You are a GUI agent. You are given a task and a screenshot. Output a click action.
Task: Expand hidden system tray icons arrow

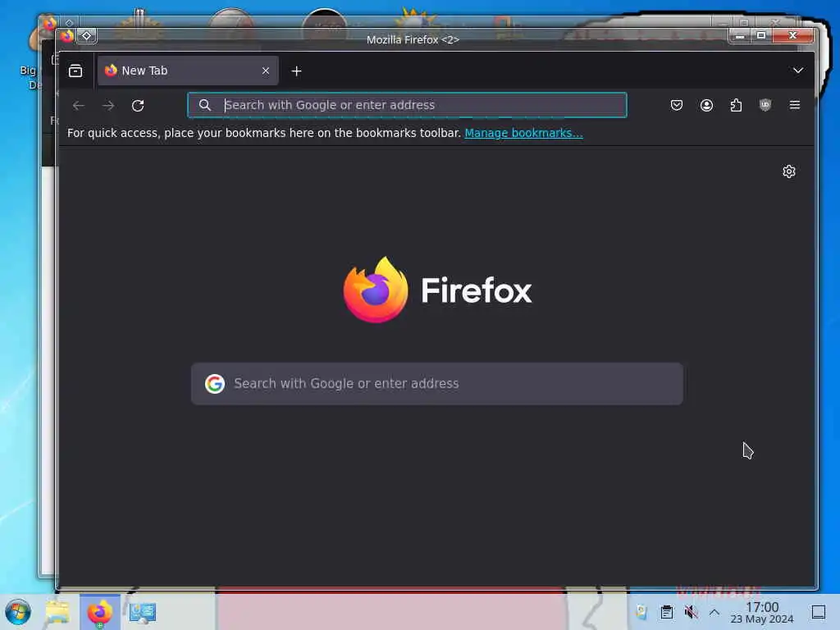[x=714, y=612]
